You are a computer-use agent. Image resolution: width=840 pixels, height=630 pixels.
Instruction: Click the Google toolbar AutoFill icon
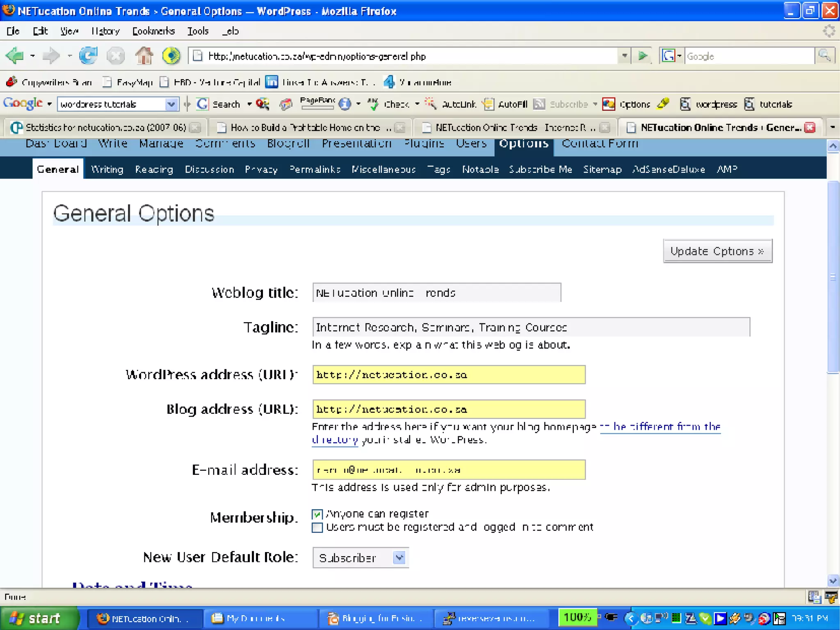point(488,104)
